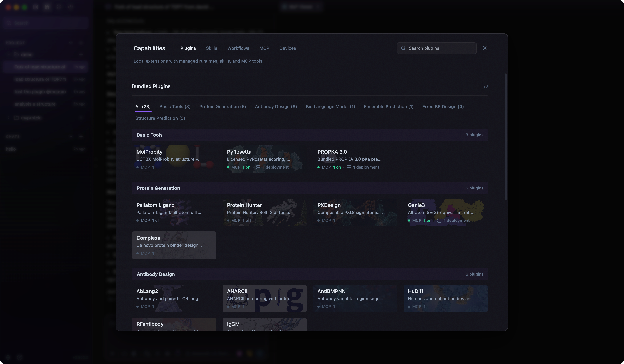The image size is (624, 364).
Task: Open the IgGM plugin card
Action: (264, 324)
